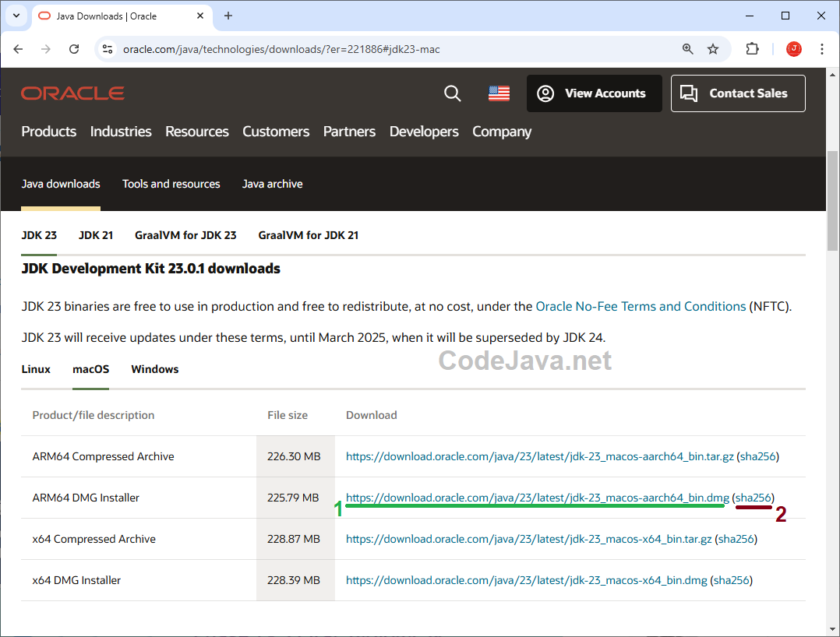Close the Java Downloads tab

[200, 16]
